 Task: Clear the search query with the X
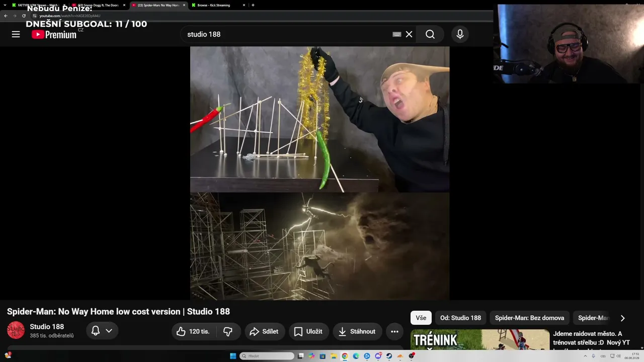click(x=409, y=34)
